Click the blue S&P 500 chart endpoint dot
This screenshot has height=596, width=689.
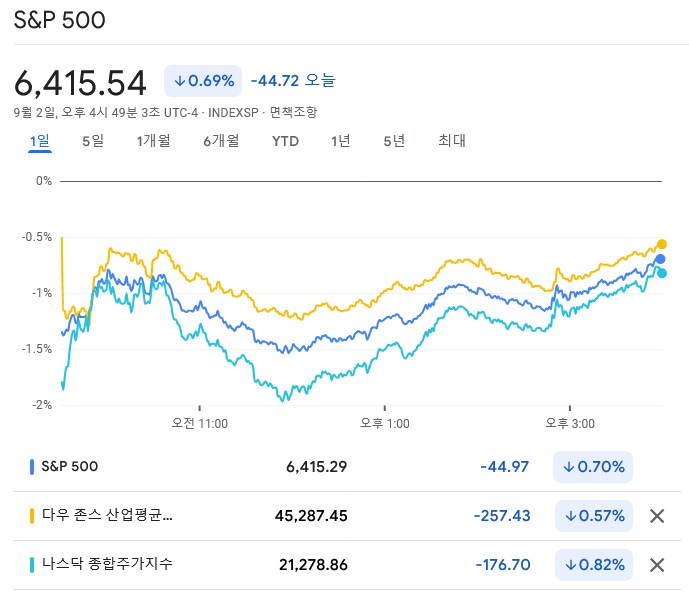pos(660,259)
